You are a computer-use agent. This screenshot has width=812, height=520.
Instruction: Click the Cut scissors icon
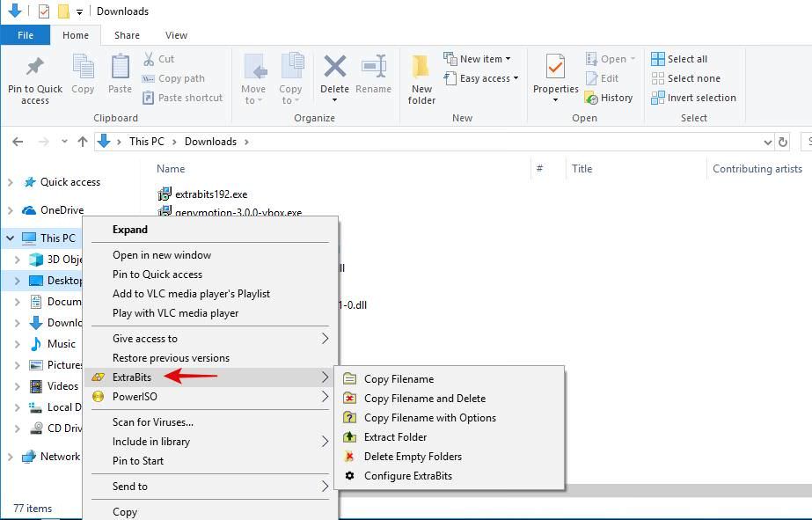[149, 59]
